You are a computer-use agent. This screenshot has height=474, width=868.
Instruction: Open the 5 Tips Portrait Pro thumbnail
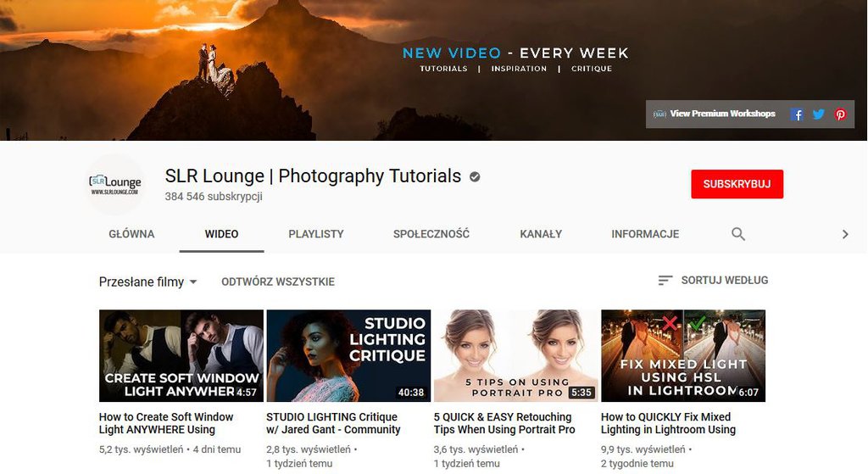515,355
